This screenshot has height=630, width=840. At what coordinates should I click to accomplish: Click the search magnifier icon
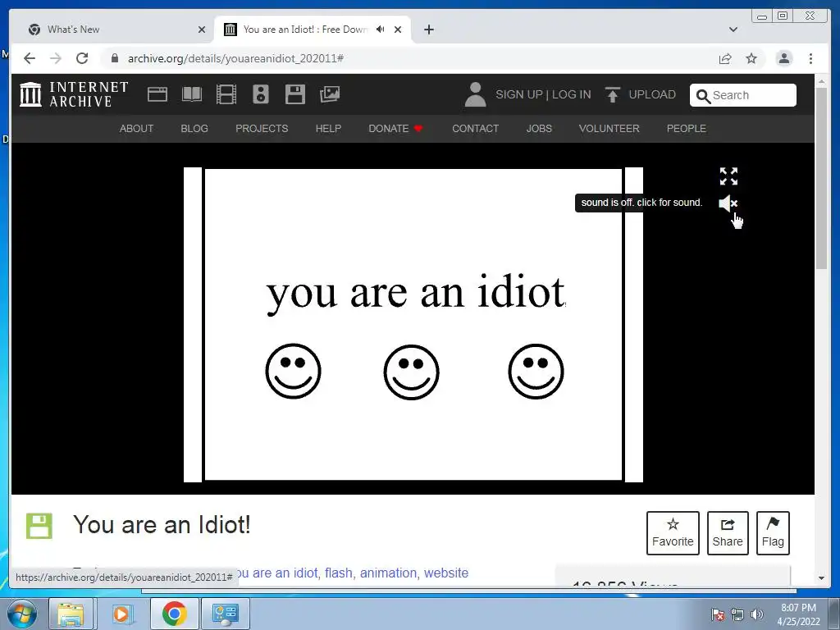(703, 96)
